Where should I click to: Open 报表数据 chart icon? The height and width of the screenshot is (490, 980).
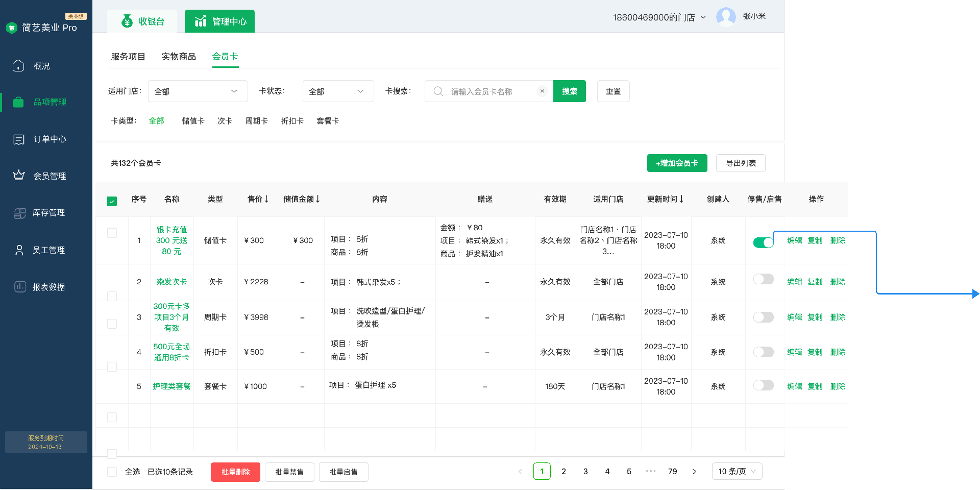pyautogui.click(x=19, y=287)
